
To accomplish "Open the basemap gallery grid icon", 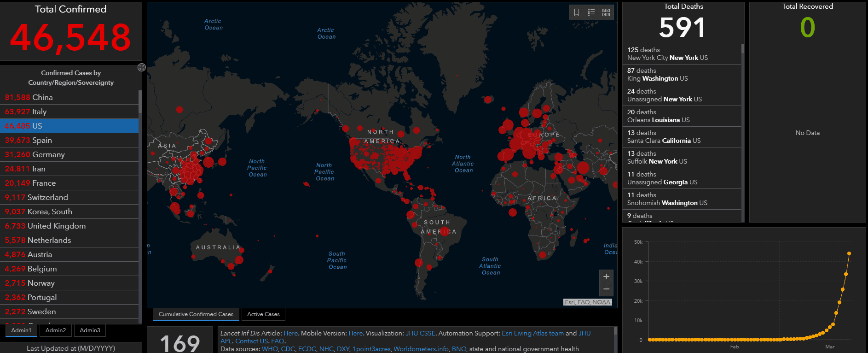I will point(606,12).
